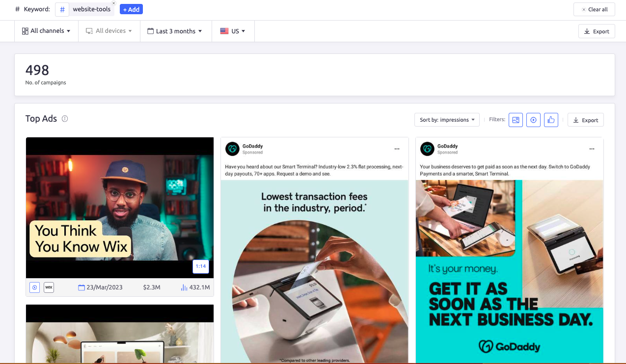626x364 pixels.
Task: Expand the Last 3 months date filter
Action: pos(175,31)
